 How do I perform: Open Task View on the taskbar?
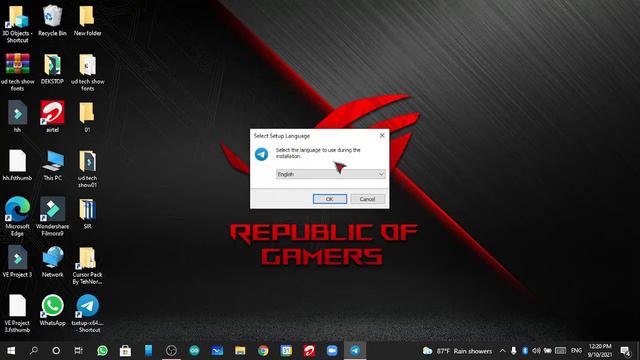coord(79,351)
